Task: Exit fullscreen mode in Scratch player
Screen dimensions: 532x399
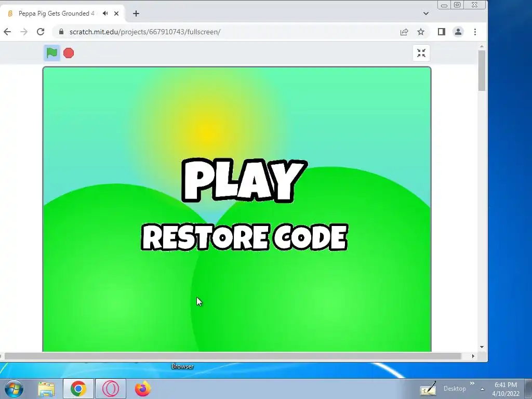Action: pos(421,53)
